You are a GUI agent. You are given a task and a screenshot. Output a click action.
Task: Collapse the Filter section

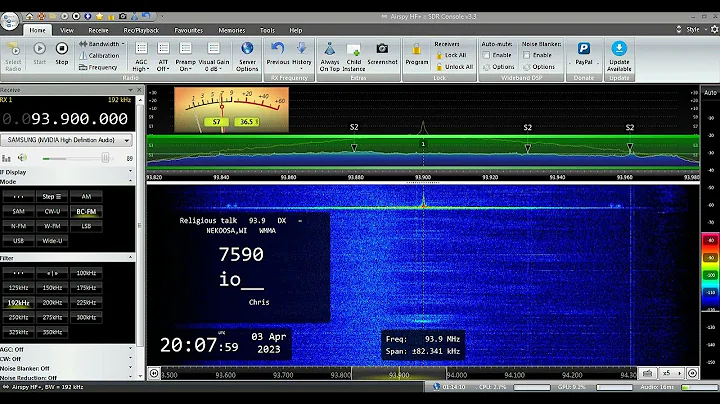click(130, 258)
